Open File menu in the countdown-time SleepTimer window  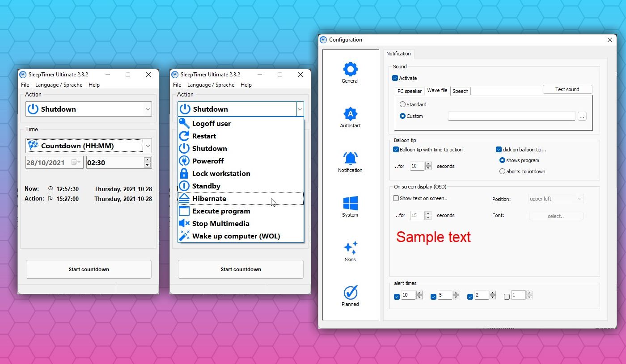coord(25,85)
